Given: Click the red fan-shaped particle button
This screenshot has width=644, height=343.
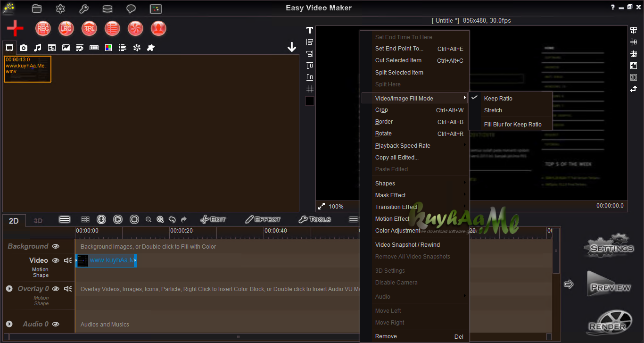Looking at the screenshot, I should click(x=135, y=29).
